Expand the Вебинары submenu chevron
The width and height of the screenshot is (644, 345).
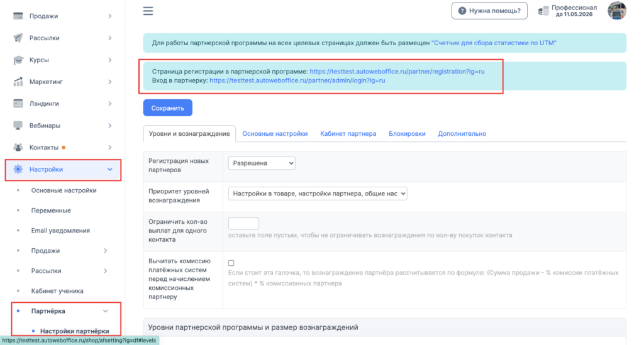(x=109, y=126)
